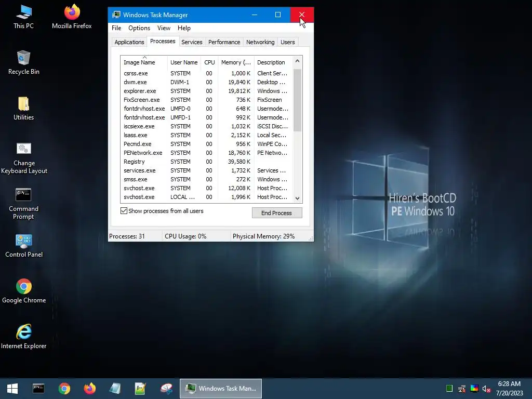Click Processes: 31 status bar entry
This screenshot has width=532, height=399.
pos(127,236)
